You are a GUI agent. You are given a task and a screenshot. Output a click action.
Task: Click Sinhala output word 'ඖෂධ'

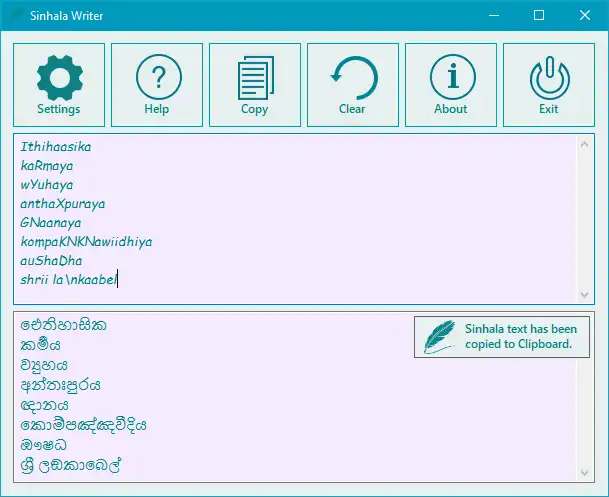(x=44, y=445)
